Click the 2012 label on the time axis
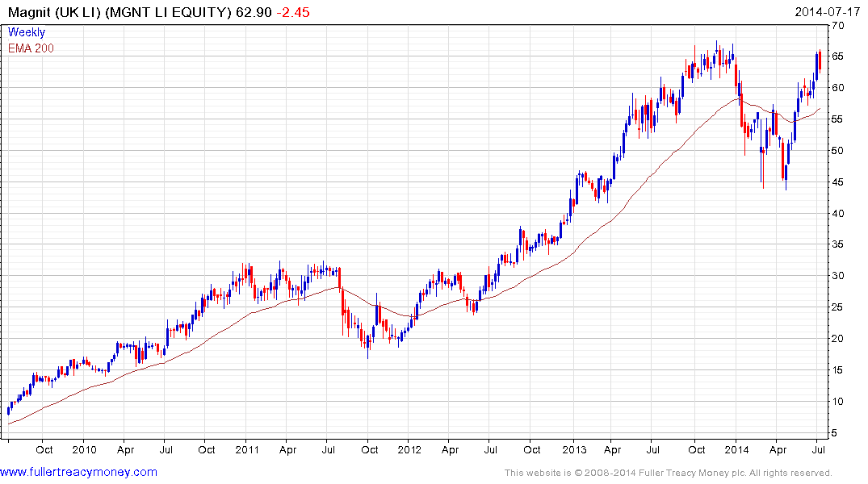868x484 pixels. click(409, 449)
